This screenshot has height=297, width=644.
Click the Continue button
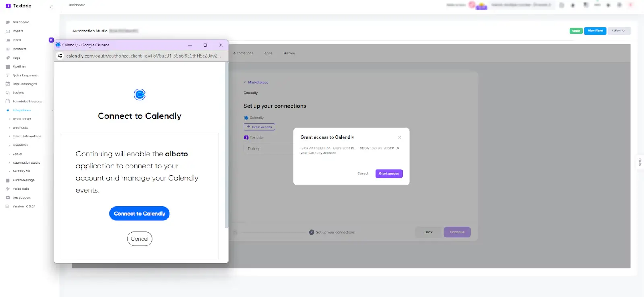457,232
